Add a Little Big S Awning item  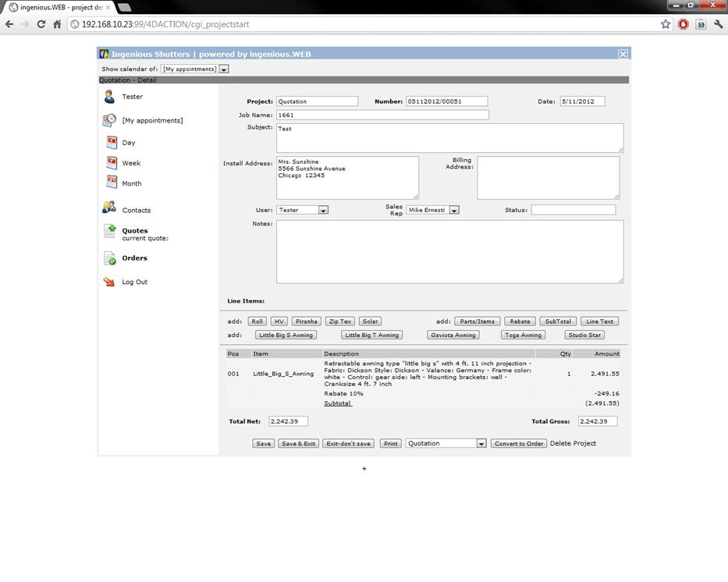pyautogui.click(x=286, y=335)
